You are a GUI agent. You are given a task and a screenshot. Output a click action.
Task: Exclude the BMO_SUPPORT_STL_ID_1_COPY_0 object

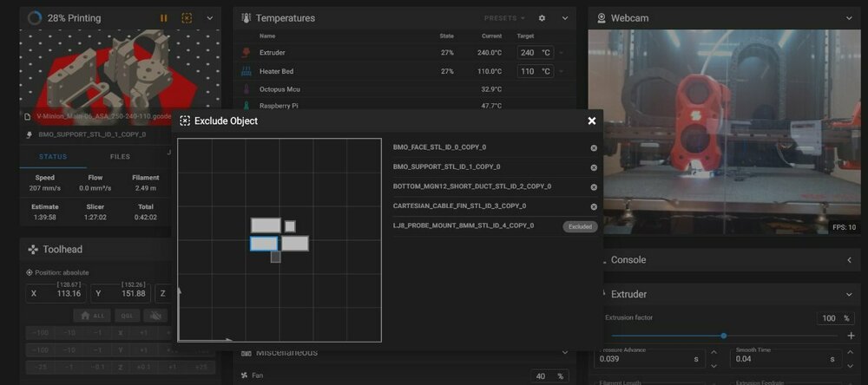(594, 167)
